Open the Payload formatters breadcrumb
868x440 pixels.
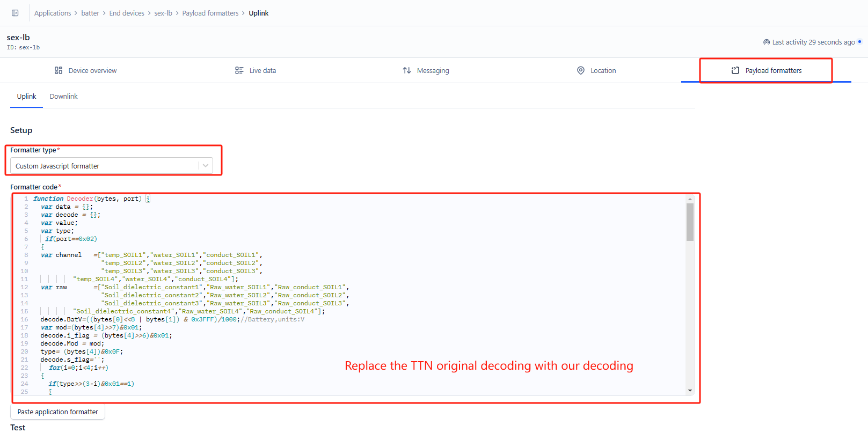[210, 13]
